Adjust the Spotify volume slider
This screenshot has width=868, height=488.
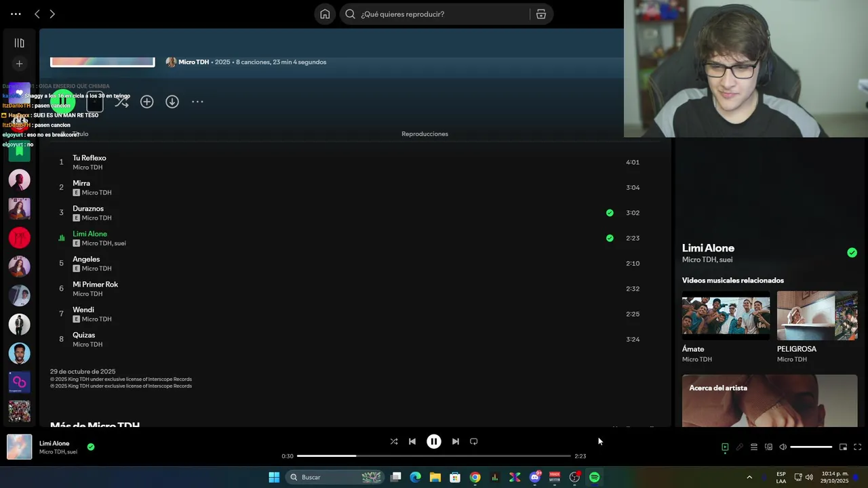pyautogui.click(x=811, y=447)
